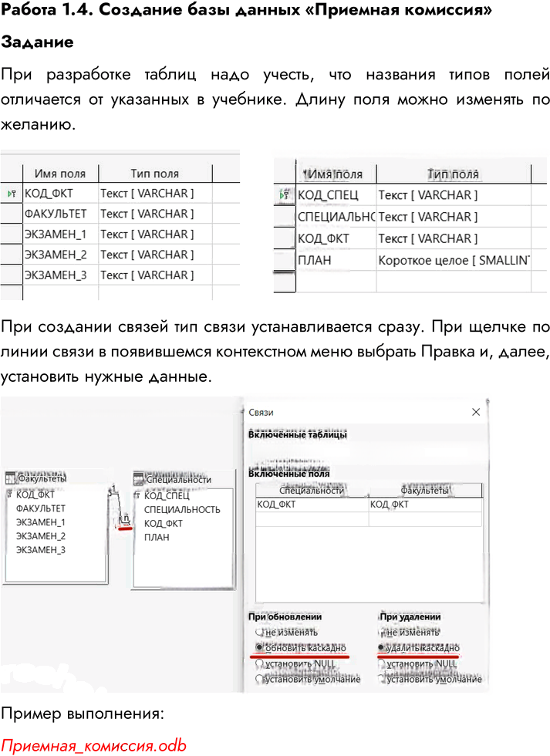The width and height of the screenshot is (550, 756).
Task: Click the 'Короткое целое [ SMALLINT' type cell
Action: (454, 261)
